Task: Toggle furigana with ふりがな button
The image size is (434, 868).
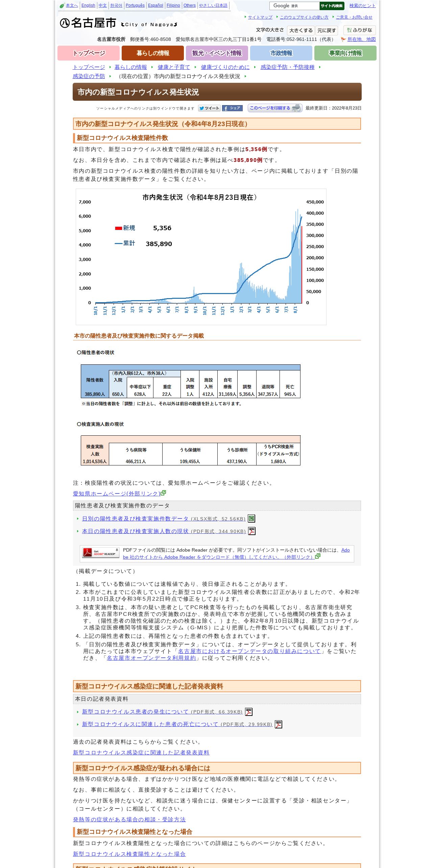Action: [359, 30]
